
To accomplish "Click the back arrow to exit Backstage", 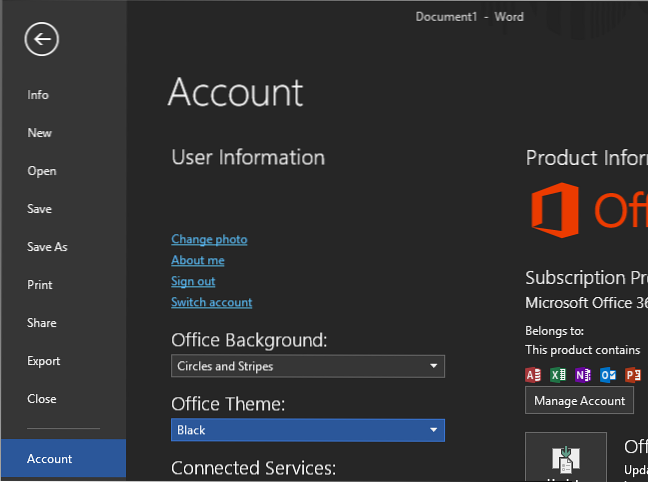I will pos(42,40).
